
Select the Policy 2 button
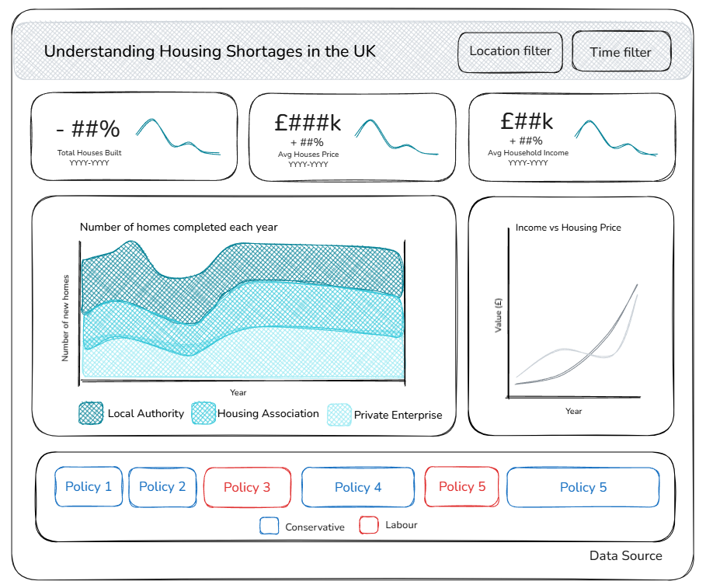click(x=162, y=487)
